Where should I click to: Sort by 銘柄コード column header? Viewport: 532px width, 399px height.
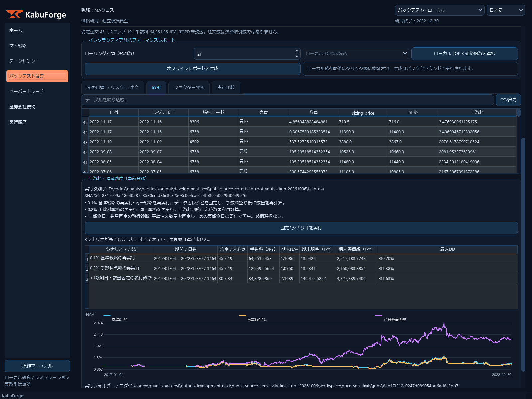pos(213,113)
